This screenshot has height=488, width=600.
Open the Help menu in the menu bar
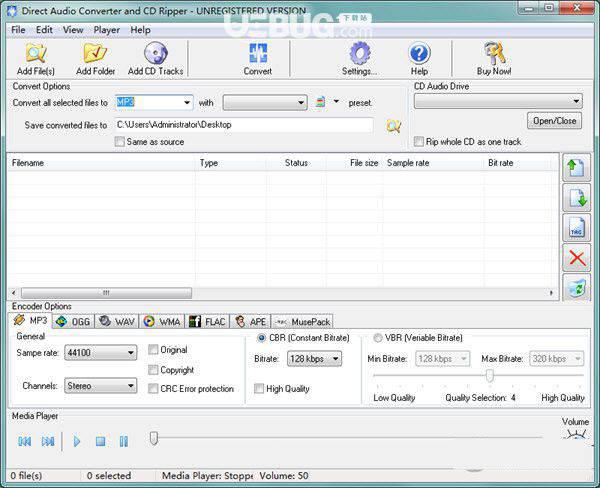140,30
